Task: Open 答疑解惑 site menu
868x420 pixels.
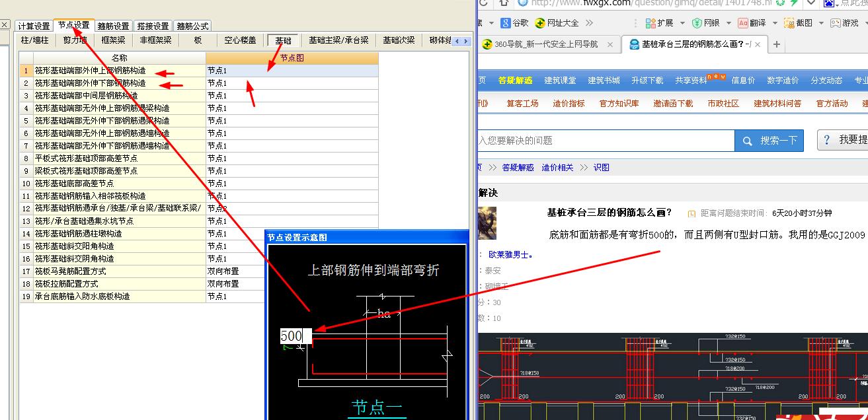Action: (515, 81)
